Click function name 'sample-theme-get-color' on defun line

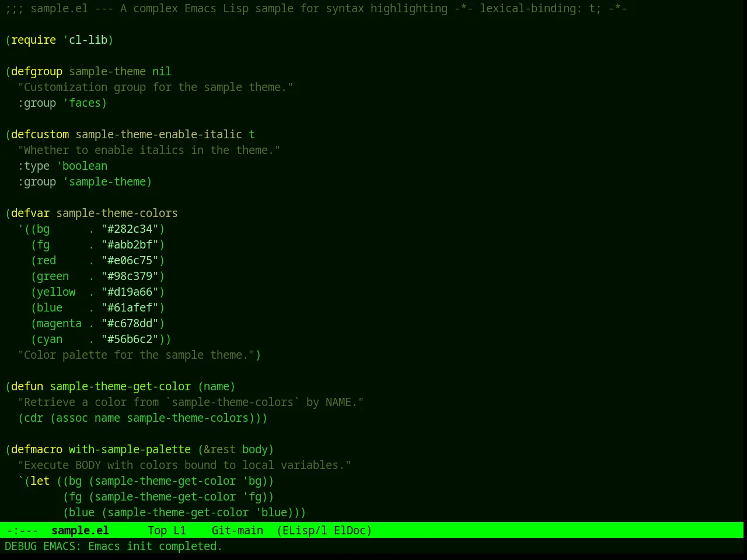(120, 386)
